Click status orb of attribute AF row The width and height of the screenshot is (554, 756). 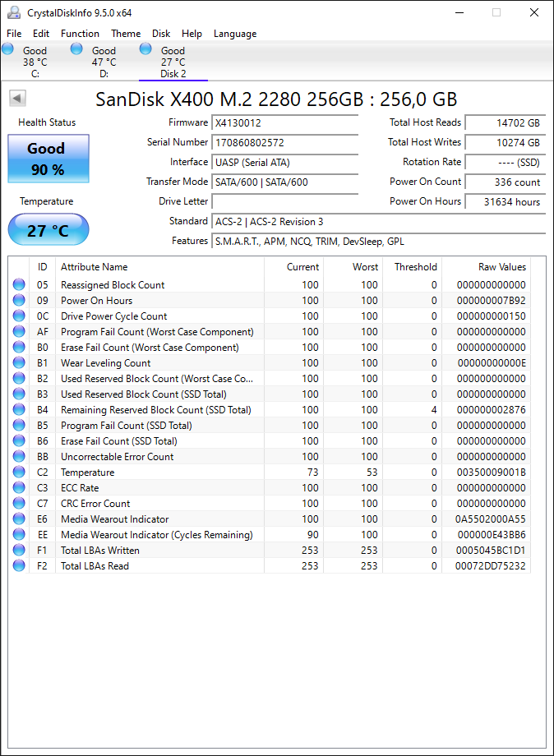(x=19, y=331)
